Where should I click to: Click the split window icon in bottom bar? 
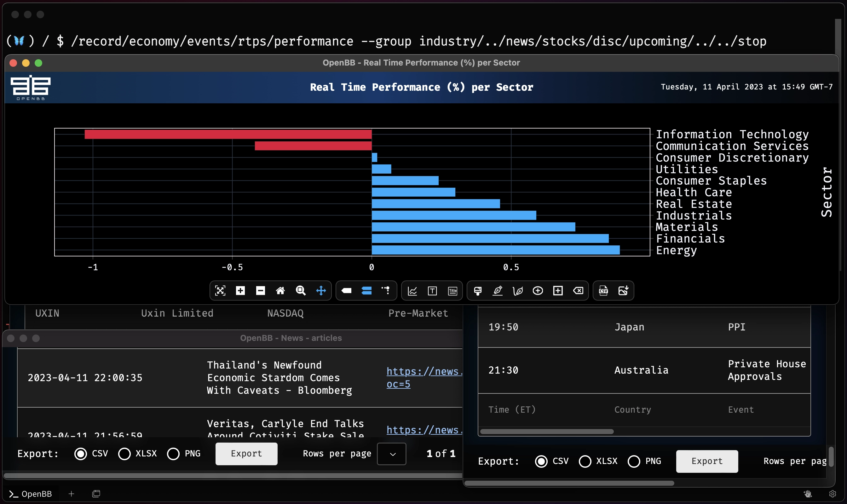tap(96, 494)
